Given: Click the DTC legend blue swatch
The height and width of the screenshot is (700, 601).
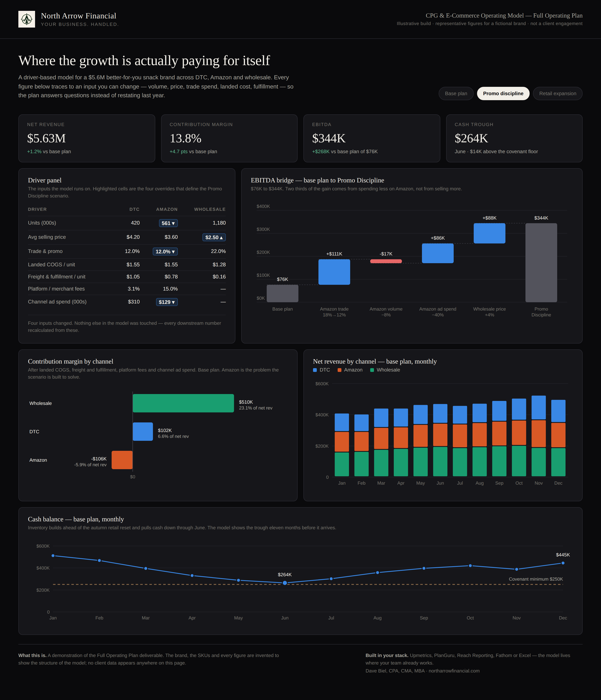Looking at the screenshot, I should tap(315, 370).
